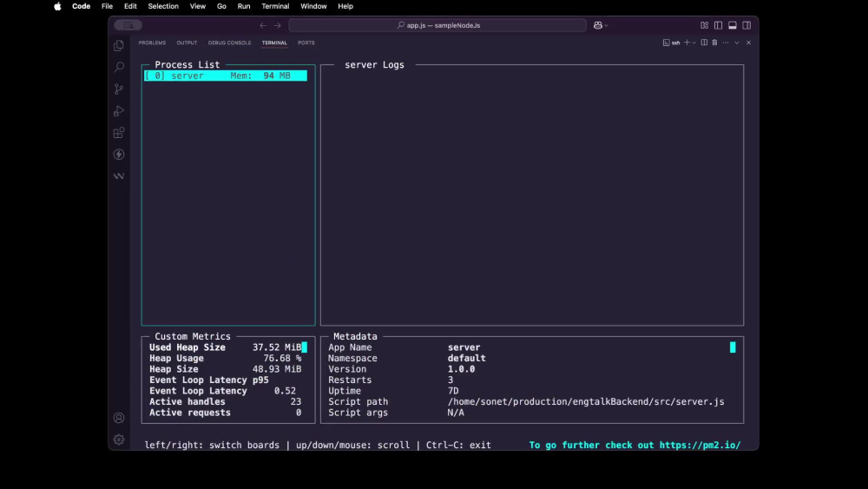The height and width of the screenshot is (489, 868).
Task: Open the Window menu
Action: point(313,6)
